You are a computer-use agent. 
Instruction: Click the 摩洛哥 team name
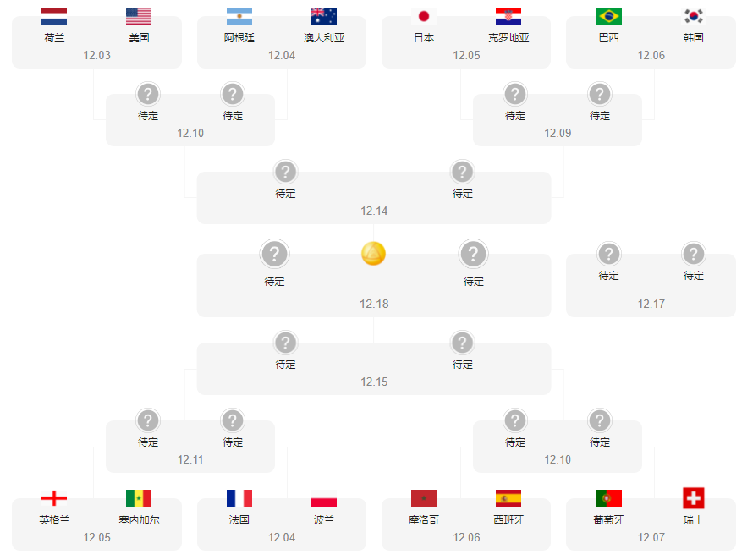click(x=424, y=519)
